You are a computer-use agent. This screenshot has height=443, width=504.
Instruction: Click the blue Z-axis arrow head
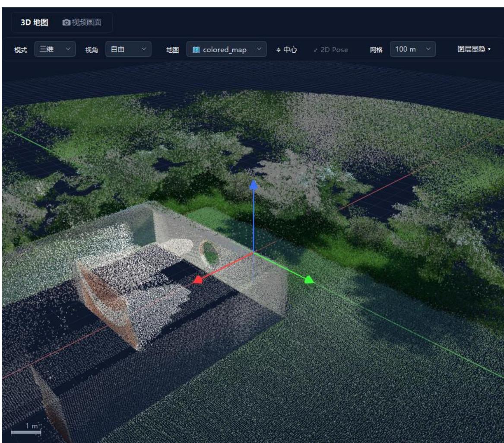(254, 185)
